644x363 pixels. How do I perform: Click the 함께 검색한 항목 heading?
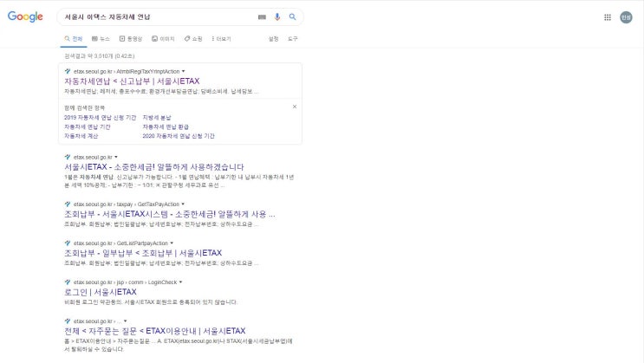click(x=84, y=108)
